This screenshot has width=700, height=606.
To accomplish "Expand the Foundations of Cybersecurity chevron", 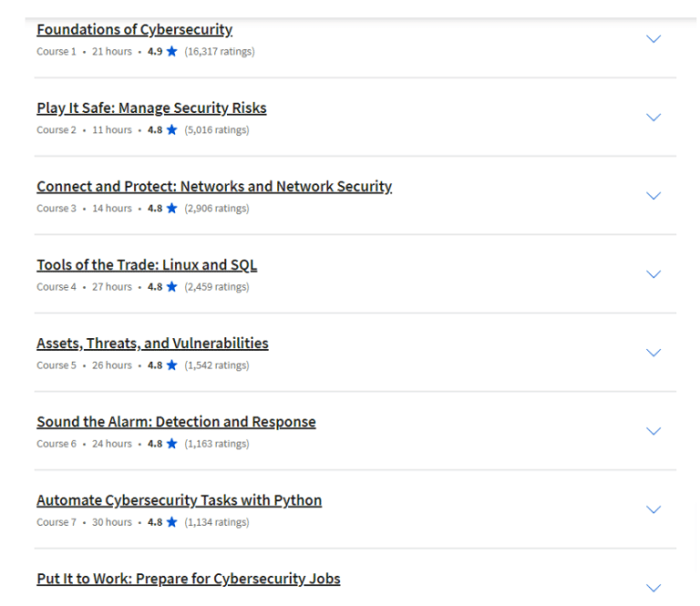I will click(653, 39).
